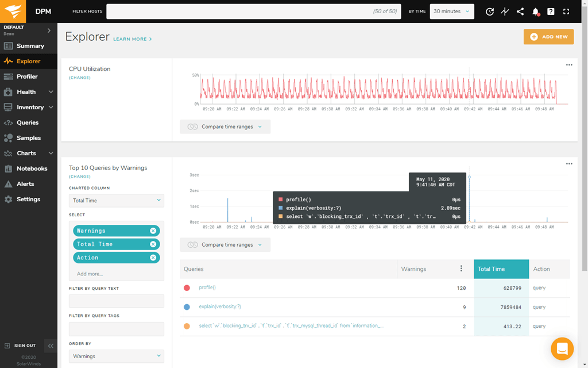The image size is (588, 368).
Task: Click the live activity pulse icon
Action: [x=505, y=11]
